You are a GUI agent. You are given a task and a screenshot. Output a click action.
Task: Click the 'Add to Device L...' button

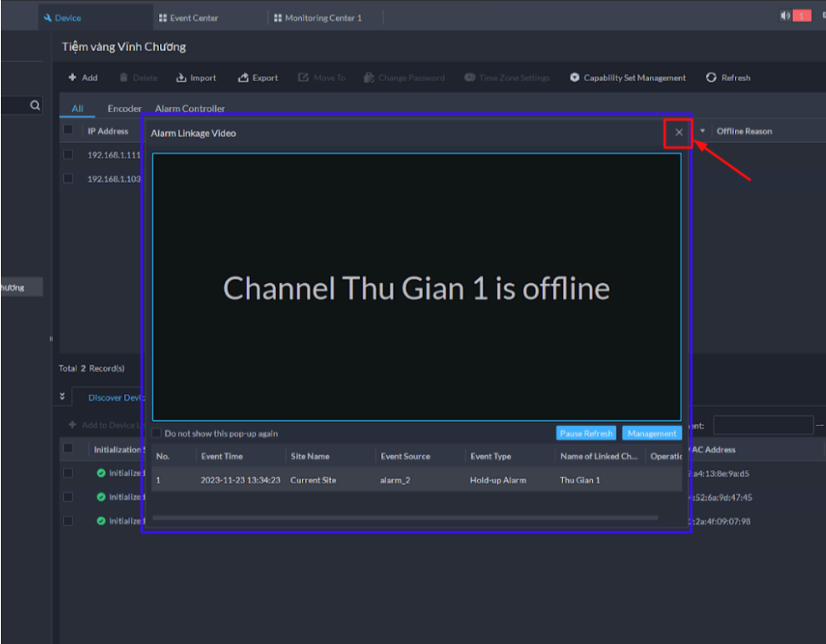pos(105,425)
